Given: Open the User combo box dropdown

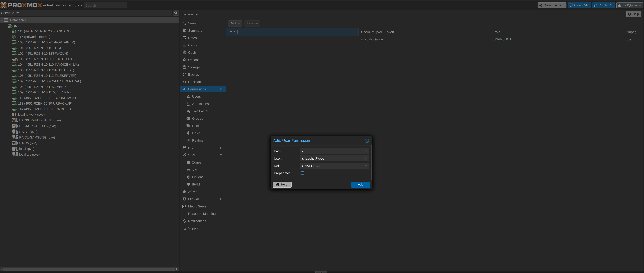Looking at the screenshot, I should [x=365, y=158].
